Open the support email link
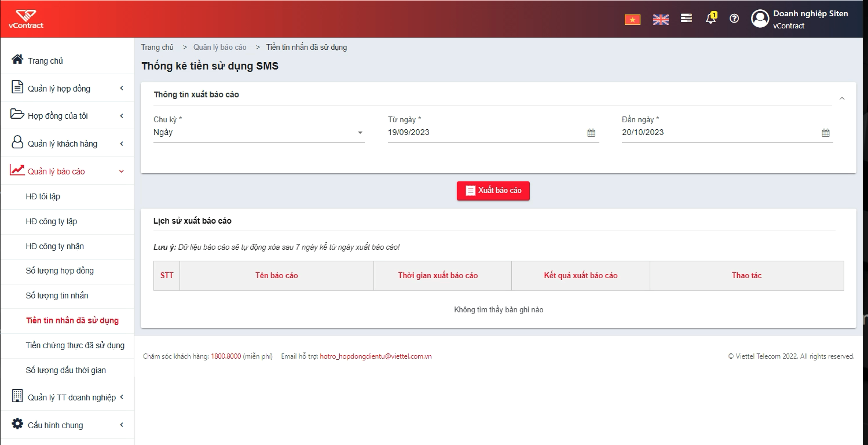This screenshot has height=445, width=868. (376, 356)
